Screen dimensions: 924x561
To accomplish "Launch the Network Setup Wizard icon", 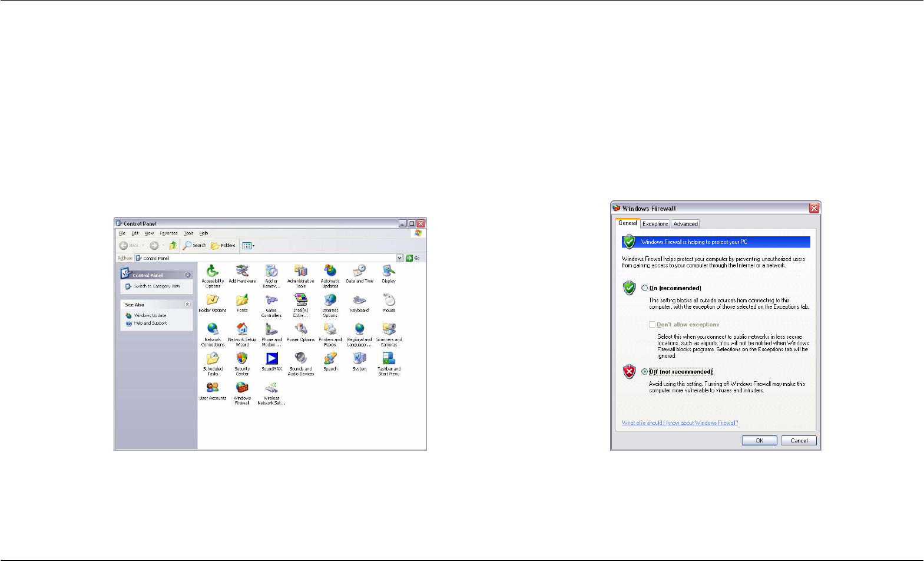I will click(242, 329).
